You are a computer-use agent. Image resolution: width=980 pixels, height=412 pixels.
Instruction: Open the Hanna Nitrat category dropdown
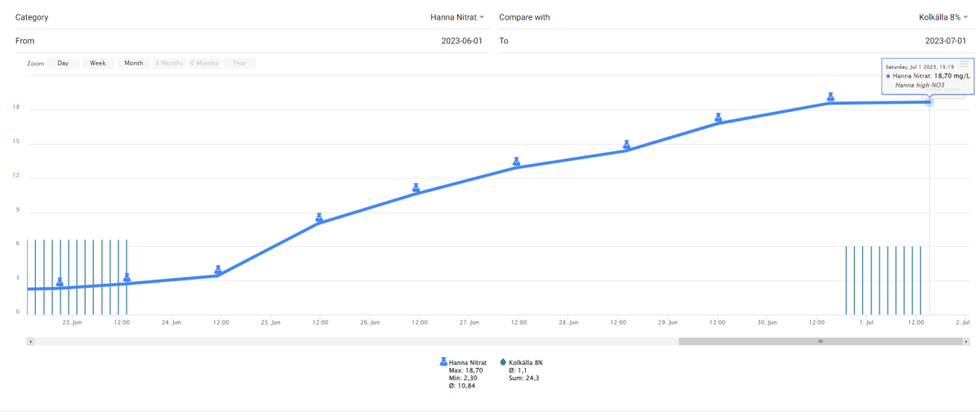457,17
